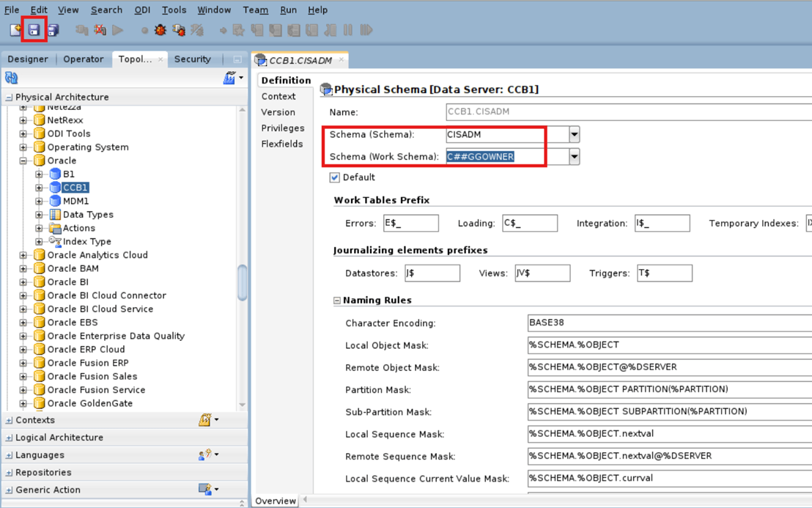Switch to the Designer tab

click(28, 59)
